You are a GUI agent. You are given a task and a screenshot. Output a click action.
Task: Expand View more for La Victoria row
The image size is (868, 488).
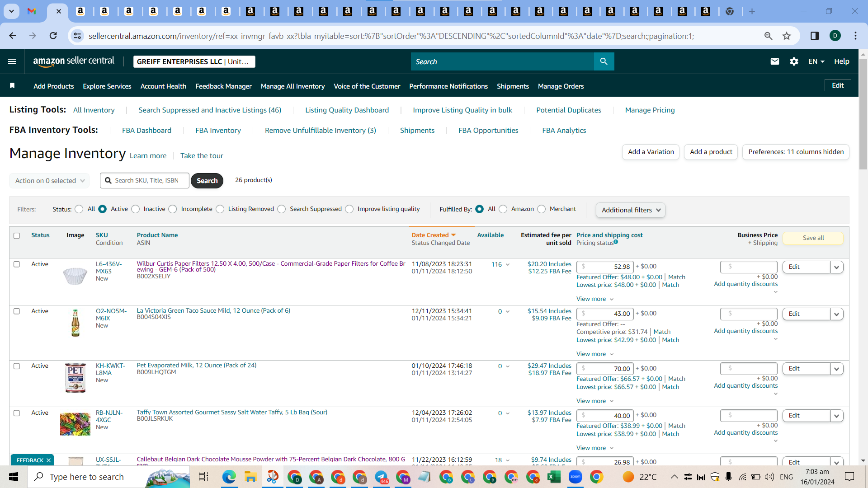[595, 354]
